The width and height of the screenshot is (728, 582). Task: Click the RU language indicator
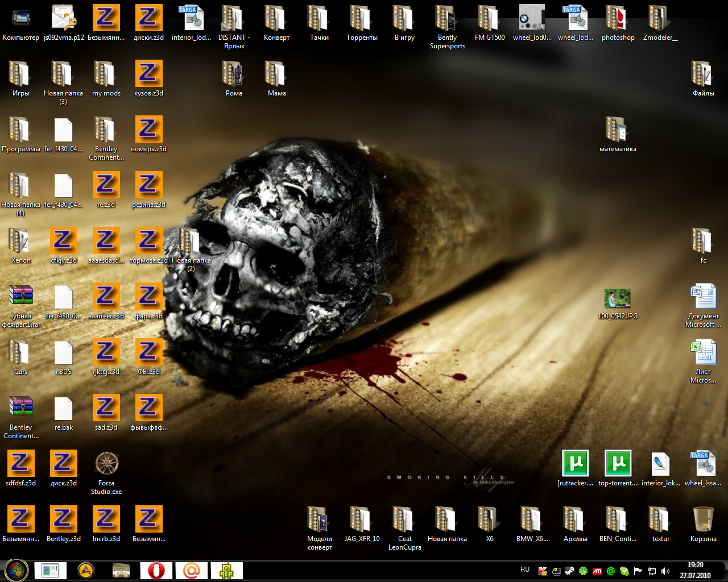coord(525,569)
